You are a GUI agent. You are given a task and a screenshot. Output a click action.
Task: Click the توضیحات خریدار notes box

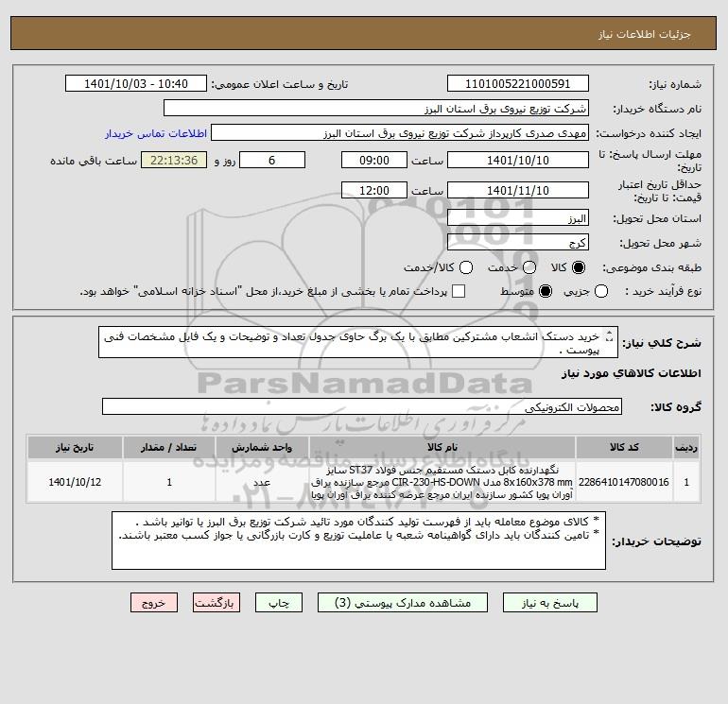coord(358,541)
